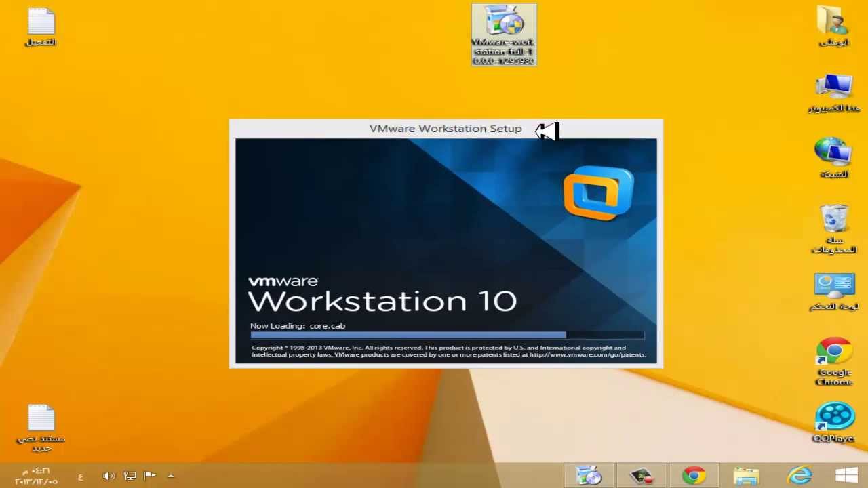Click the keyboard language indicator in tray
Screen dimensions: 868x488
(x=80, y=476)
